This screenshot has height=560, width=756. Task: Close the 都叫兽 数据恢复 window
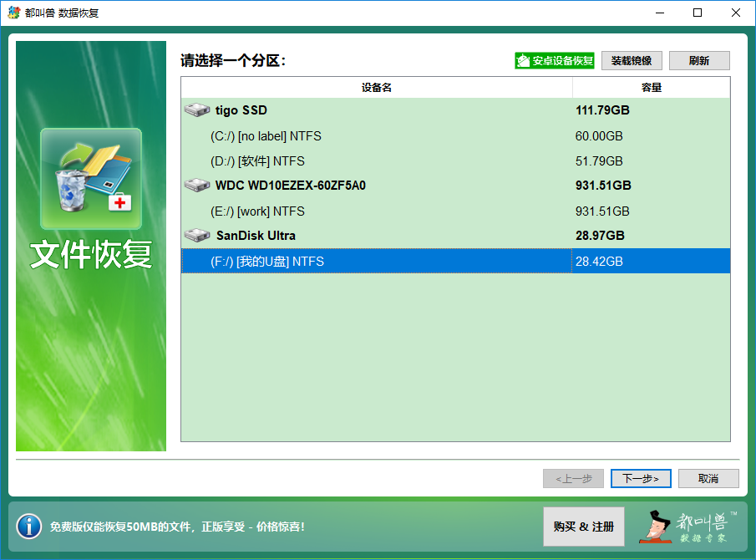click(736, 13)
